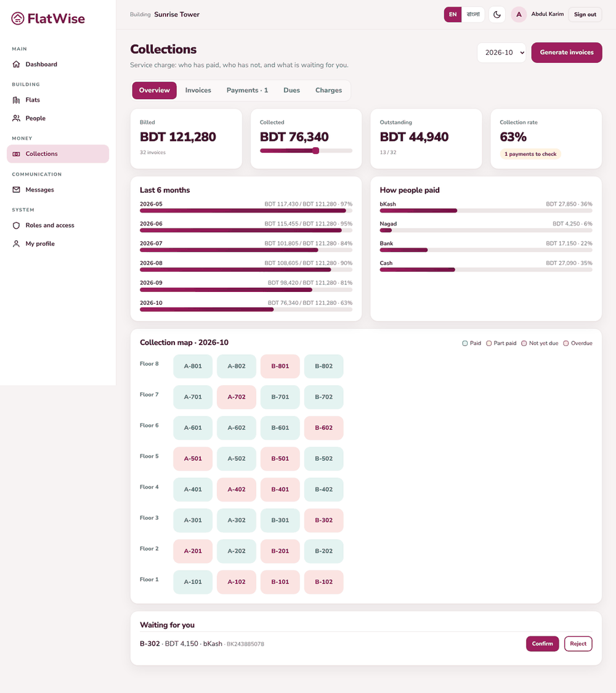Open Messages in the sidebar
Viewport: 616px width, 693px height.
tap(58, 190)
